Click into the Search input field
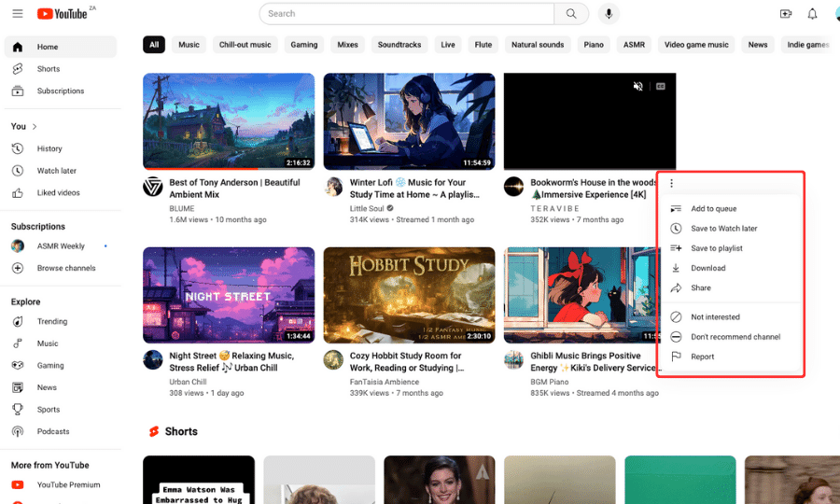The image size is (840, 504). pyautogui.click(x=406, y=14)
